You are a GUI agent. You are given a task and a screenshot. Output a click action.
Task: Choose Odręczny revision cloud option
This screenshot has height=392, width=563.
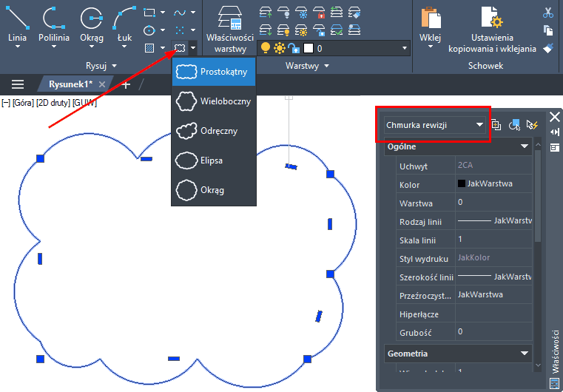click(214, 131)
